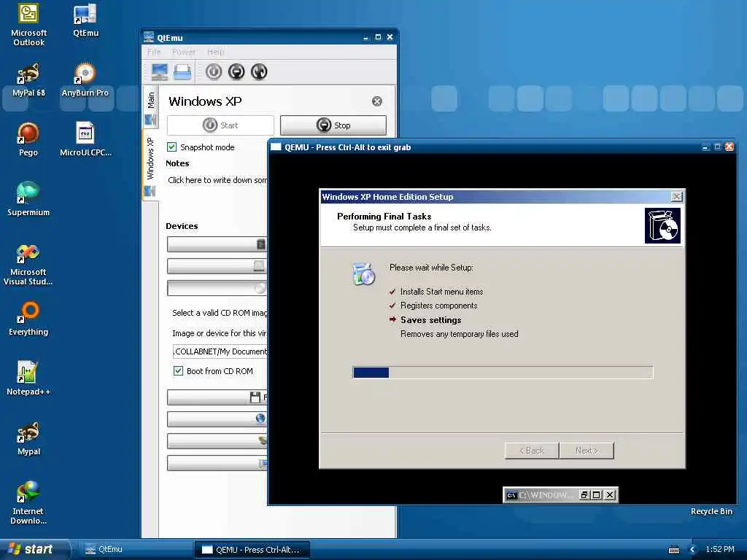Close the minimized C:\WINDOWS command window
Image resolution: width=747 pixels, height=560 pixels.
tap(610, 495)
